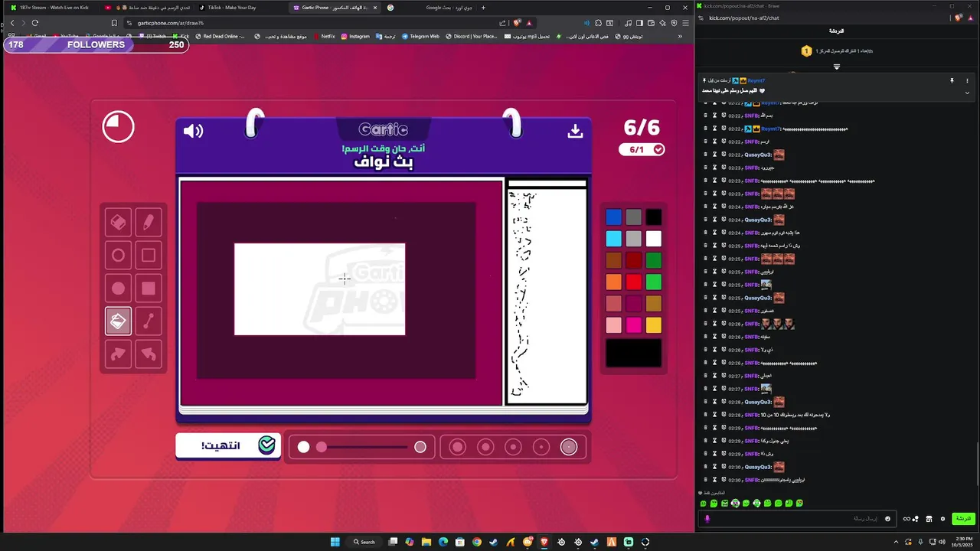The width and height of the screenshot is (980, 551).
Task: Open the Red Dead Online bookmark
Action: click(x=220, y=36)
